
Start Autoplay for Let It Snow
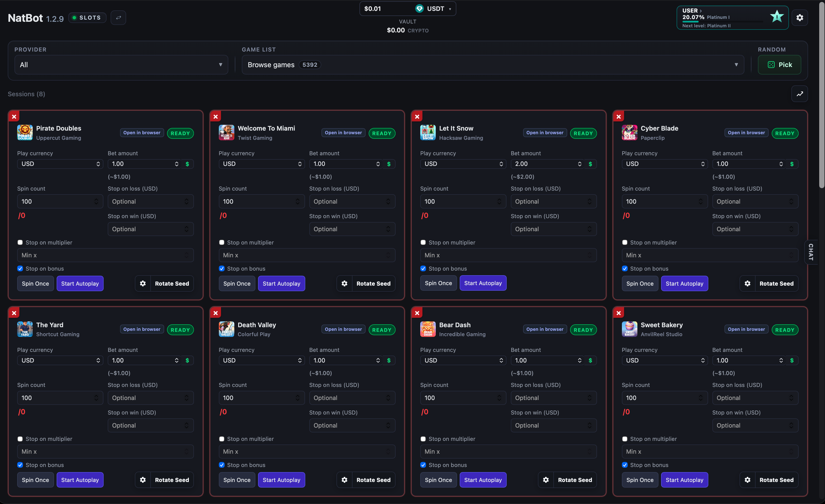point(483,283)
